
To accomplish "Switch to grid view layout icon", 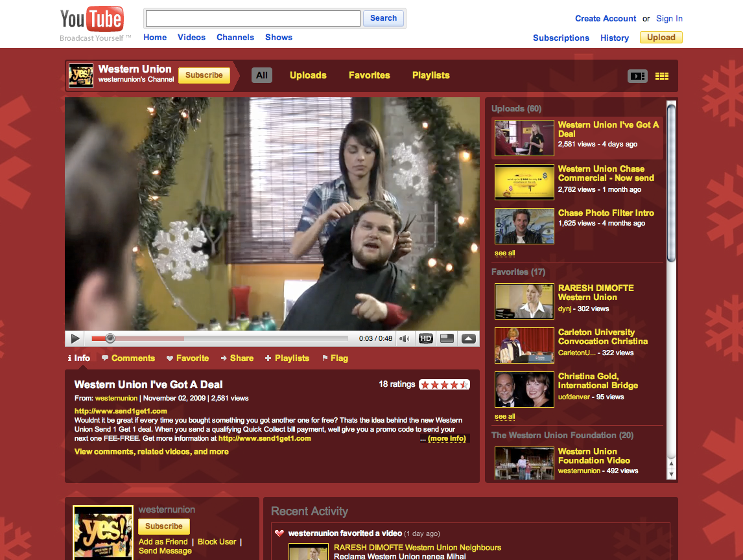I will [x=662, y=76].
